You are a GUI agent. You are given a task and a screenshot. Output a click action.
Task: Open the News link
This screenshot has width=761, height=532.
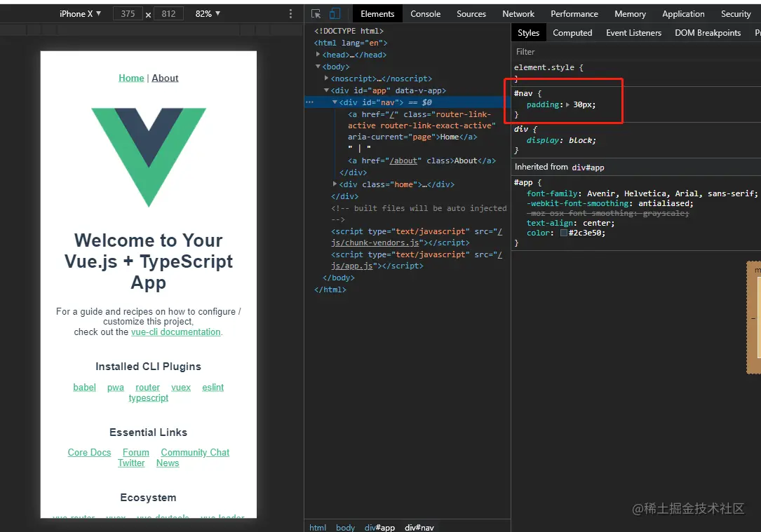coord(168,463)
